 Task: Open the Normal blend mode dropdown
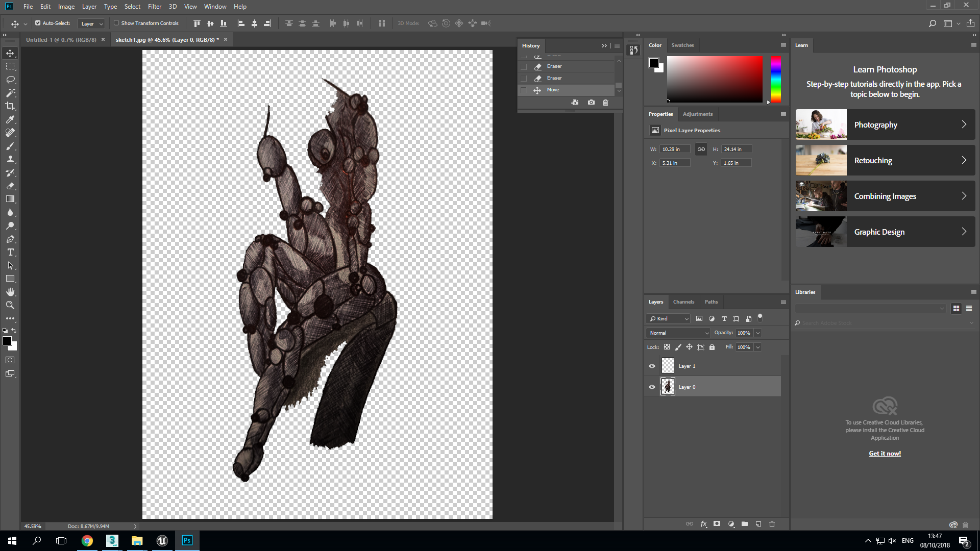(x=678, y=333)
